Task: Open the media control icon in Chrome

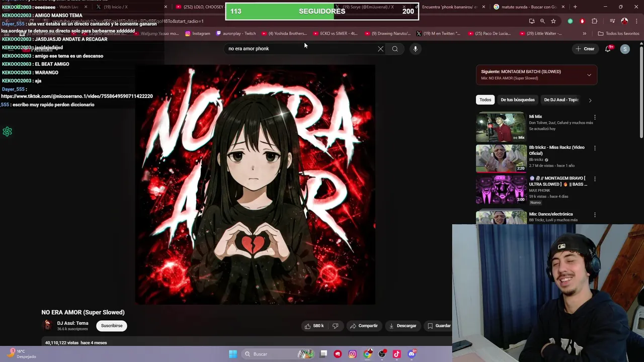Action: 612,21
